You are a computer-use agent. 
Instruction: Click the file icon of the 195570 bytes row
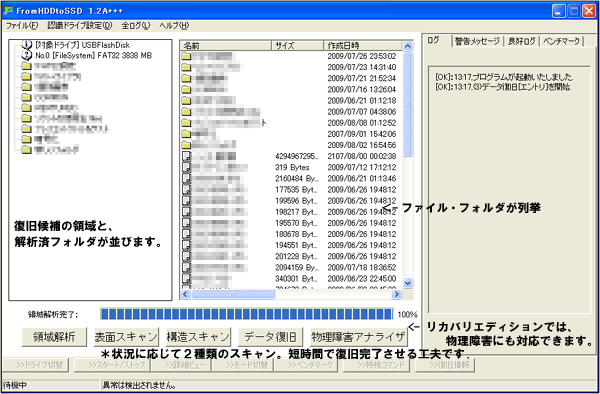tap(186, 223)
